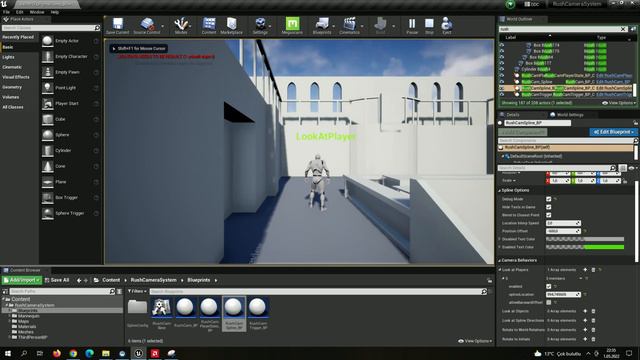Toggle visibility of RushCamTrigger in outliner
The image size is (640, 360).
pos(502,94)
